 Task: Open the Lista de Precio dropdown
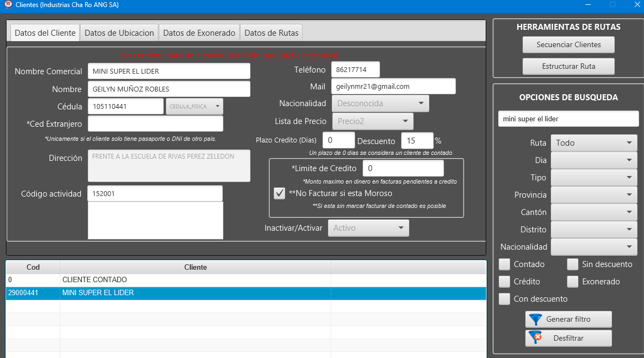[x=372, y=121]
